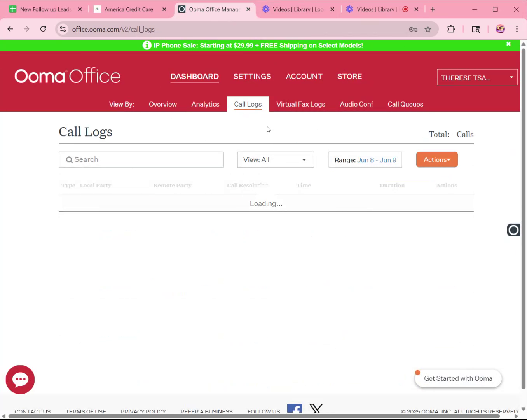Bookmark this page with the star icon

tap(428, 29)
